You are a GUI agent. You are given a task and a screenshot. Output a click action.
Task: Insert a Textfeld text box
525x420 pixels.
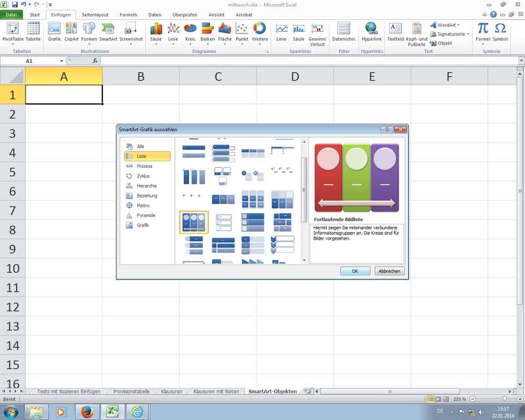(395, 31)
